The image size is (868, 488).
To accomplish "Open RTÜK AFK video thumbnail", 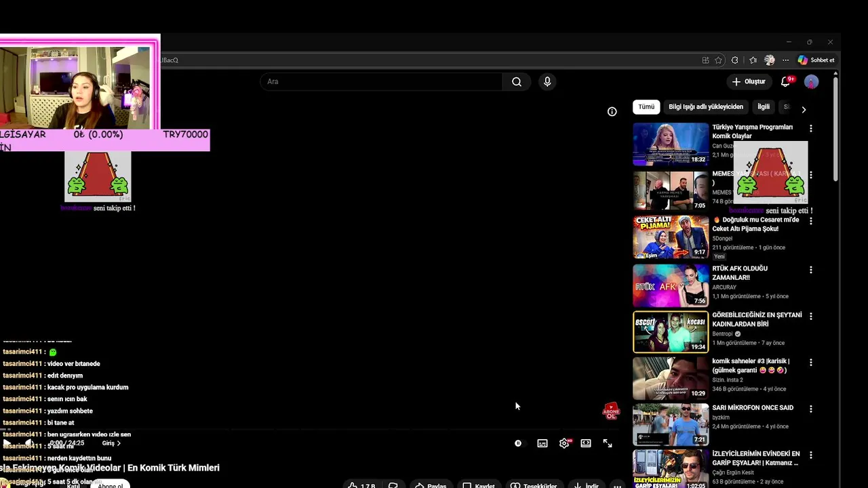I will [671, 286].
